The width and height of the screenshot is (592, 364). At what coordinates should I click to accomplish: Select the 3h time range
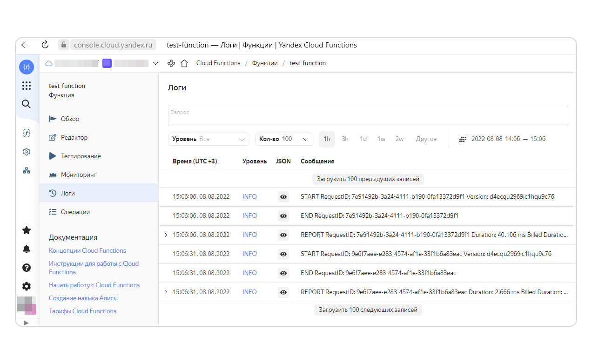click(x=345, y=139)
